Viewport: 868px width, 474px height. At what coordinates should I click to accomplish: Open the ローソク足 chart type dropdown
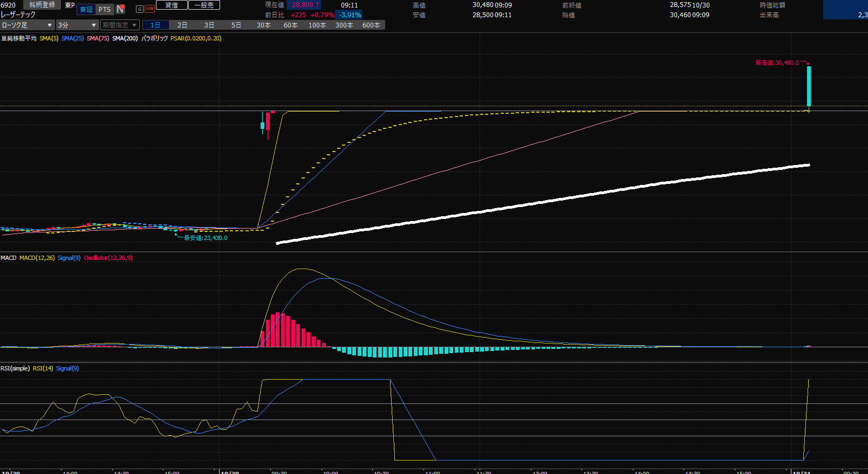point(27,25)
